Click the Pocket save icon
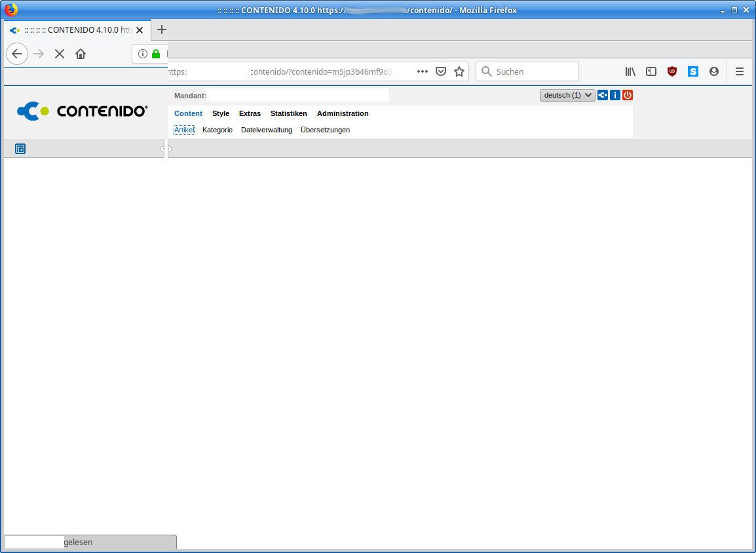Image resolution: width=756 pixels, height=553 pixels. click(x=442, y=71)
